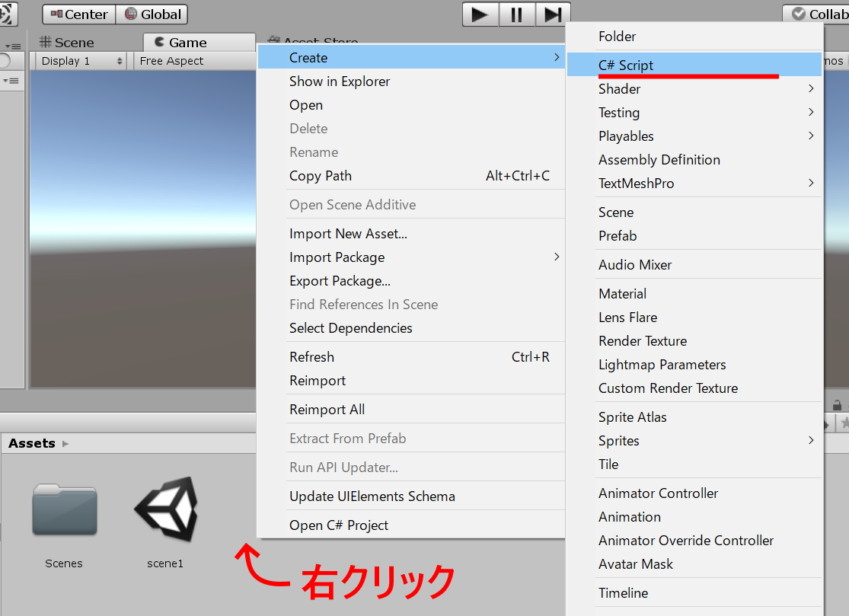
Task: Switch to the Scene tab
Action: coord(67,42)
